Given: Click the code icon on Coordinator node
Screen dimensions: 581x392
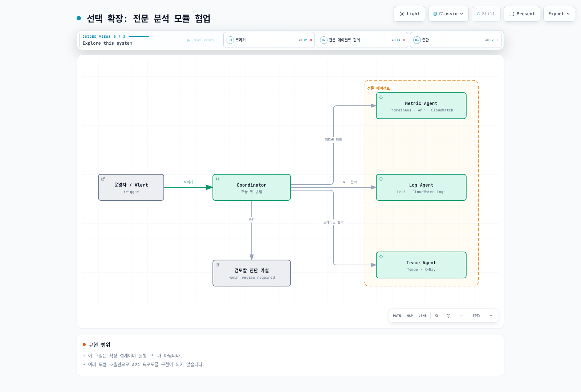Looking at the screenshot, I should [x=218, y=179].
